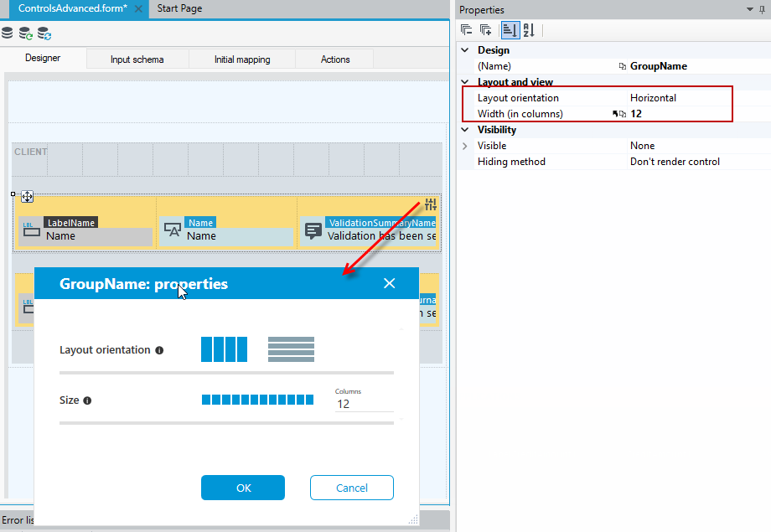Open the Input schema tab

(137, 59)
